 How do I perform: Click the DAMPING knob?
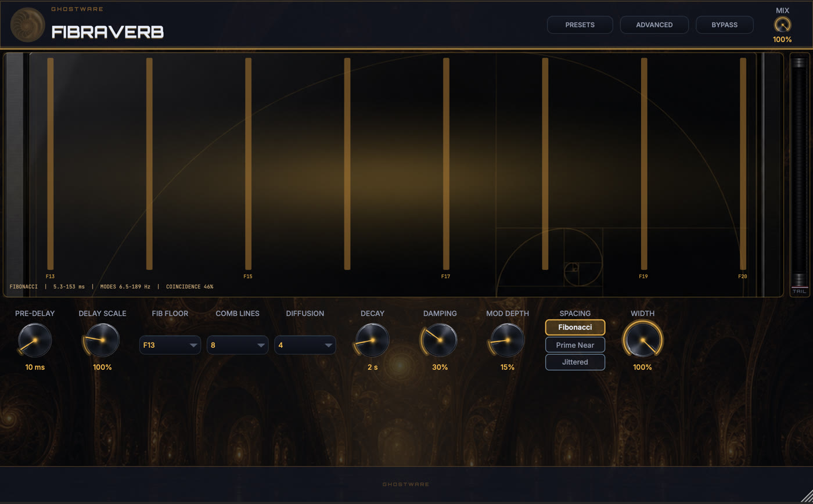point(440,340)
